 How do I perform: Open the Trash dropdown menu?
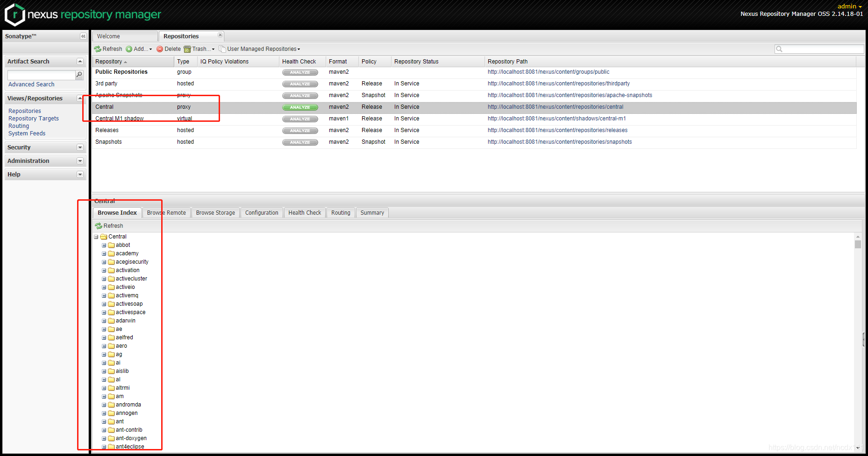(x=199, y=49)
